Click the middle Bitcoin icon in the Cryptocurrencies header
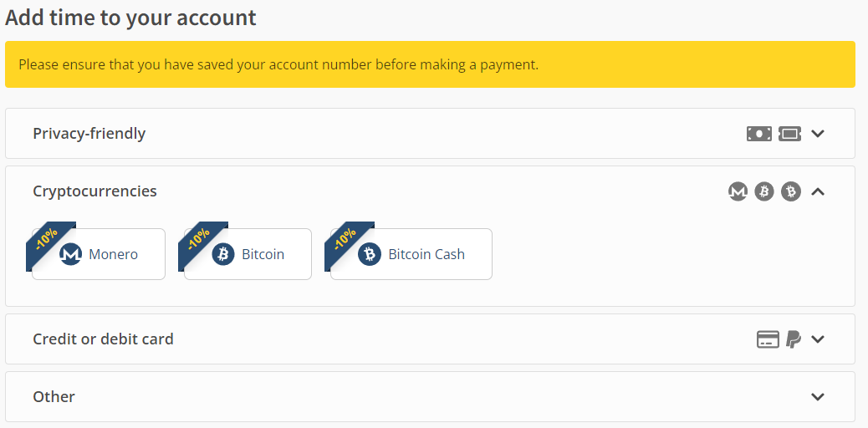This screenshot has height=428, width=868. (x=763, y=191)
